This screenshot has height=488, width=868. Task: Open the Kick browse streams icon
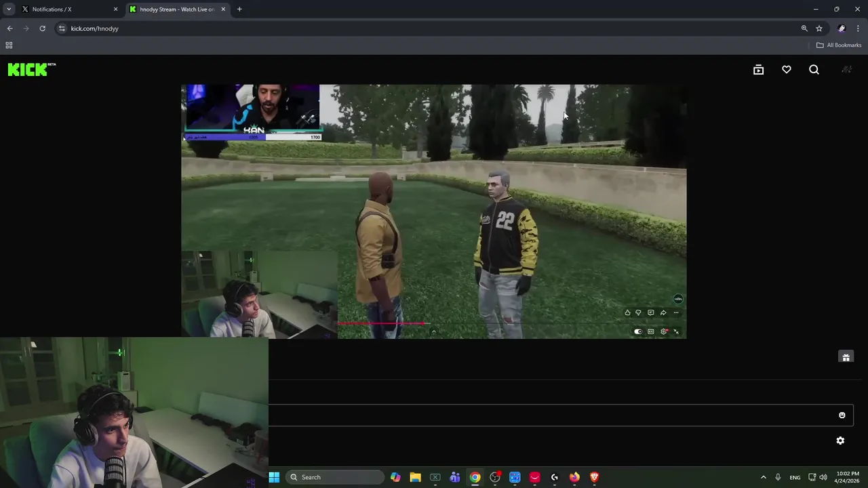click(x=758, y=70)
